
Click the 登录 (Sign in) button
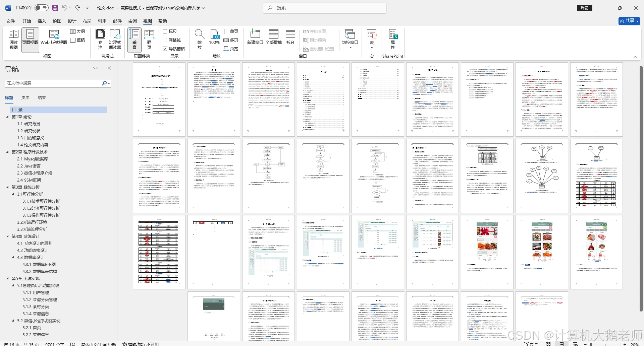click(585, 8)
